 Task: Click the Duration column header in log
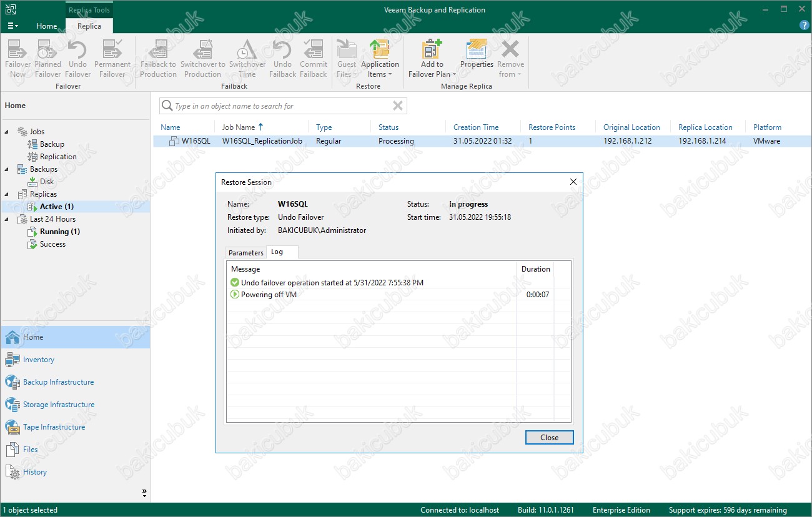(536, 269)
